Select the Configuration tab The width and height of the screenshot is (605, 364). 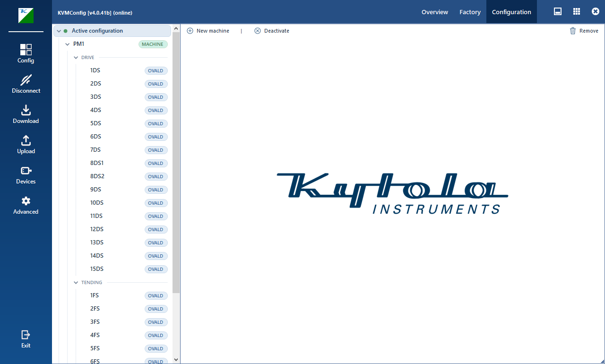[511, 12]
